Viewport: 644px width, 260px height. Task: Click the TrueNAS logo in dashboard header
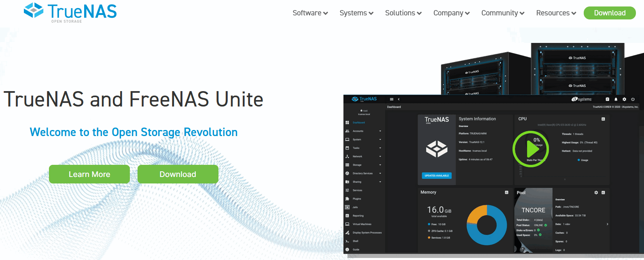point(364,99)
